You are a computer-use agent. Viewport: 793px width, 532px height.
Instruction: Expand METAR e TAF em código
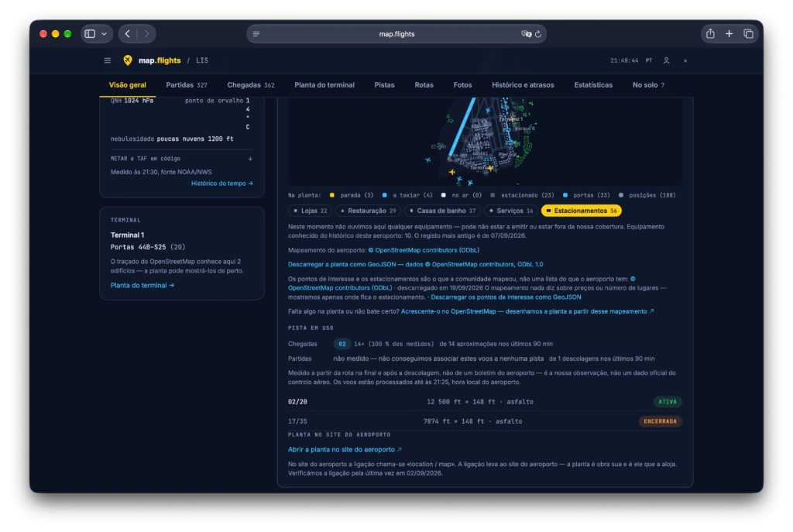coord(181,159)
